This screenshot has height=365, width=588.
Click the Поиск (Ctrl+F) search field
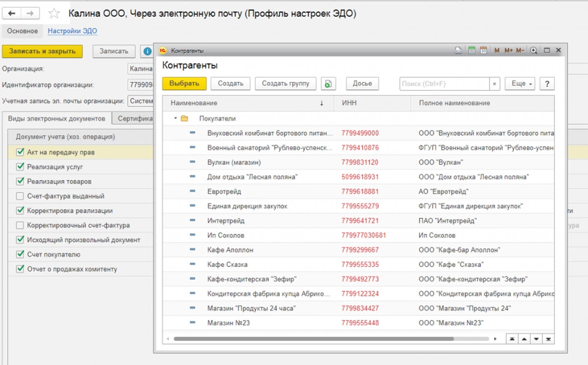(x=444, y=84)
